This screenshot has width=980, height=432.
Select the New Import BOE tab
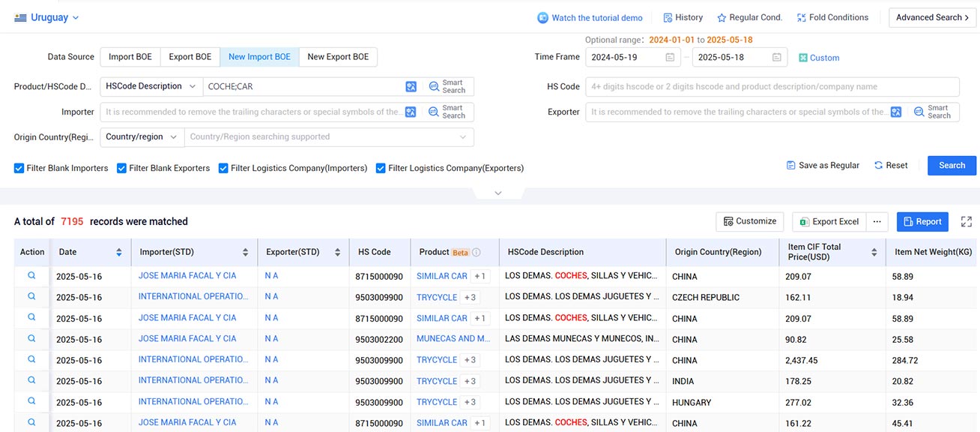click(x=259, y=57)
